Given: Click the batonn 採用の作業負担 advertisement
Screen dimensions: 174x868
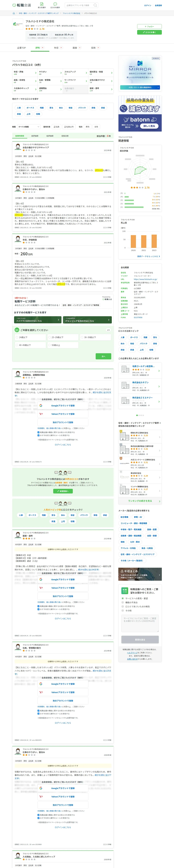Looking at the screenshot, I should coord(140,113).
